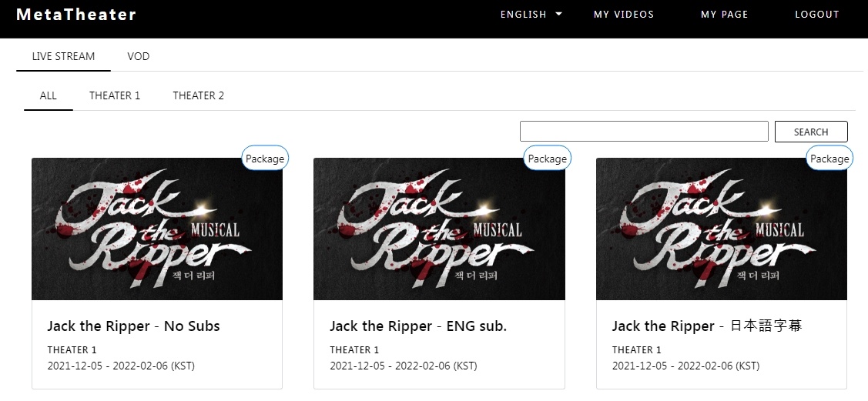Click Package badge on Japanese subtitle card
This screenshot has height=401, width=868.
829,159
